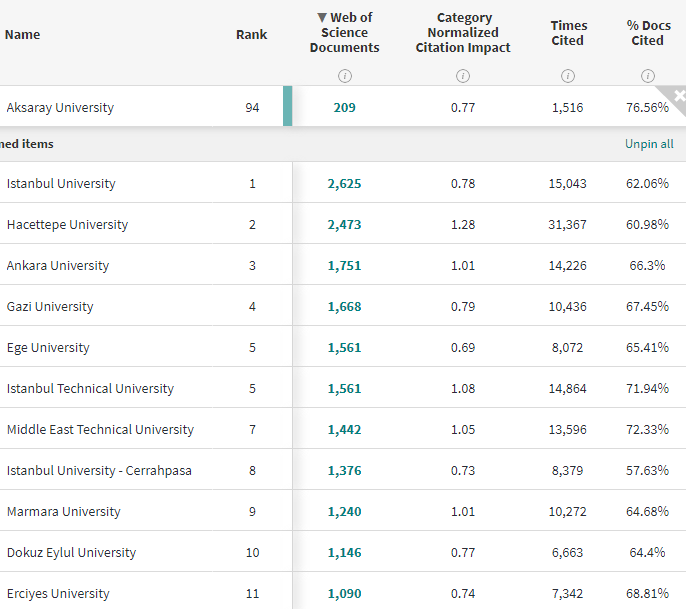Unpin Aksaray University using the corner X

679,95
